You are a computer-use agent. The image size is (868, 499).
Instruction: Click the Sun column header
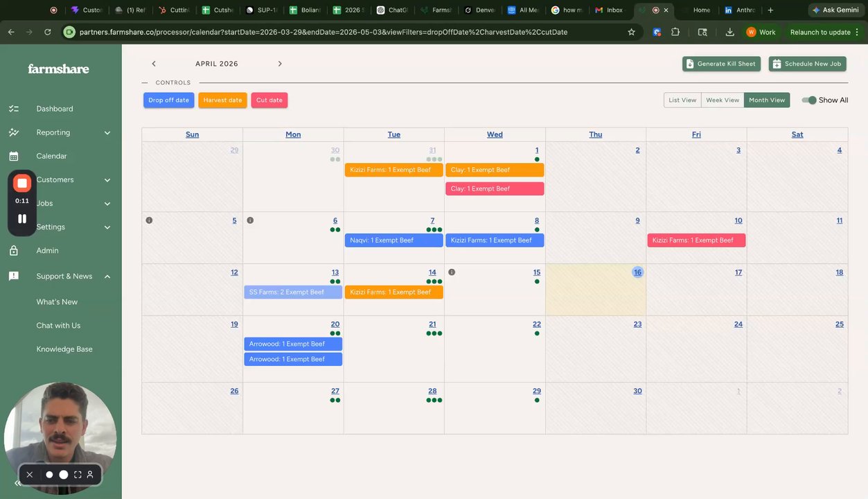pos(193,134)
